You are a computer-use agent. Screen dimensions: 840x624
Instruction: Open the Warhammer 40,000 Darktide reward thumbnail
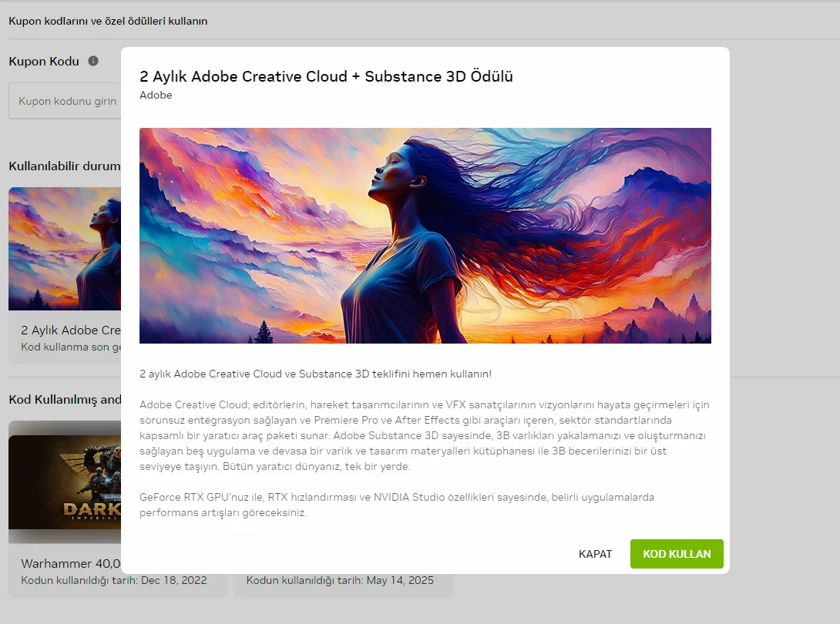[x=65, y=482]
